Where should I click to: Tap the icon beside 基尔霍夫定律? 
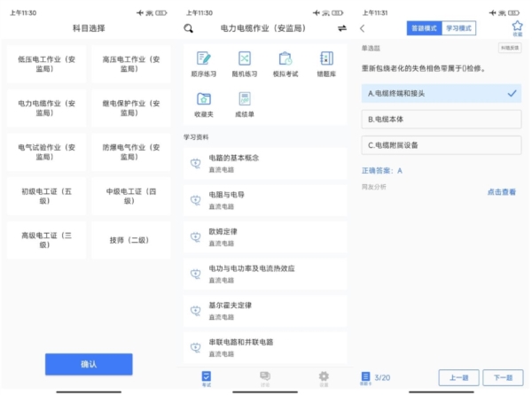pos(195,311)
